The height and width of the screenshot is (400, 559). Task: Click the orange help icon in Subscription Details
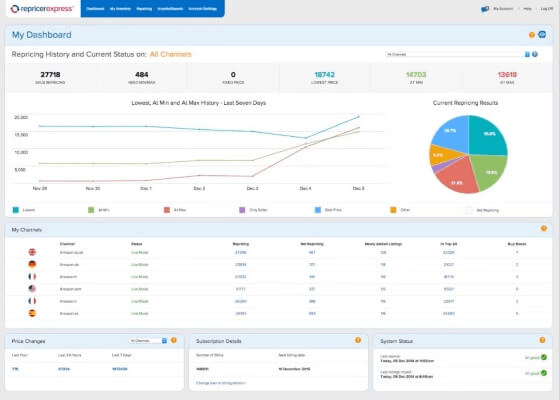click(x=358, y=340)
